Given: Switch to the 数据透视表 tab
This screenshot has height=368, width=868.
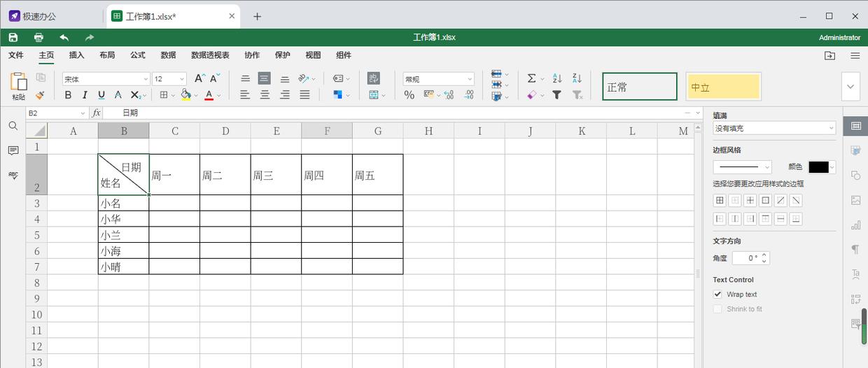Looking at the screenshot, I should [x=210, y=55].
